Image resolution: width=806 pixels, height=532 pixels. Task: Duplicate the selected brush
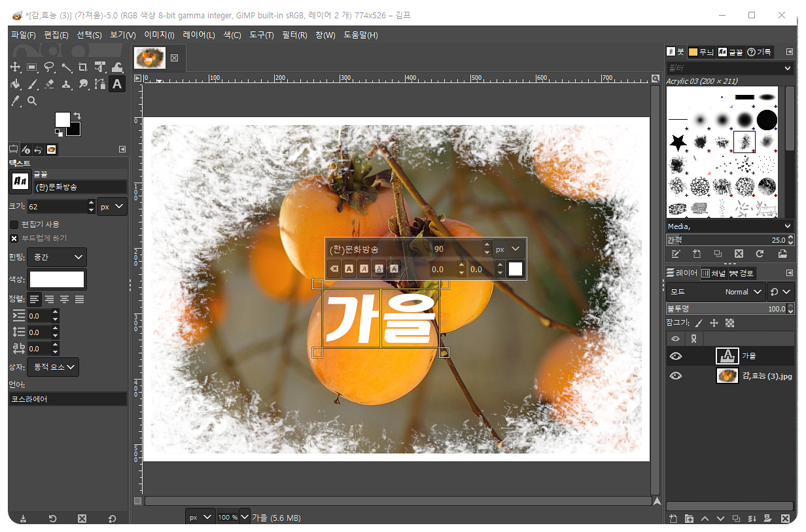[717, 254]
